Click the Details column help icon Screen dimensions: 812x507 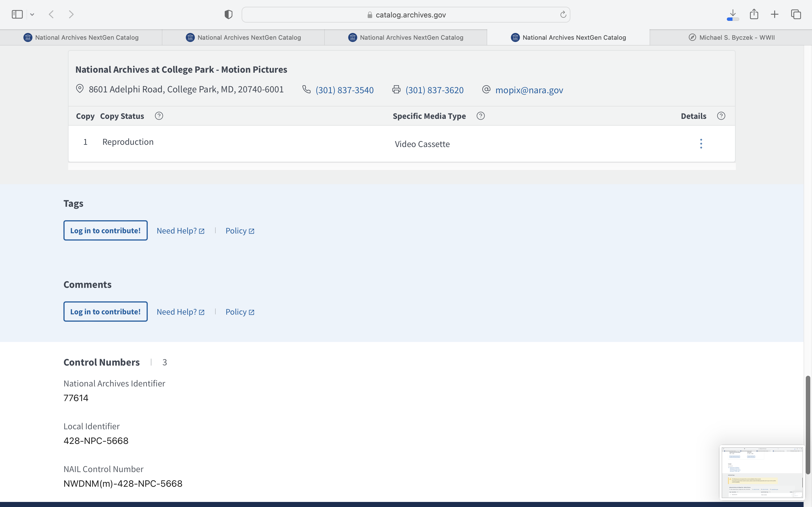(721, 116)
